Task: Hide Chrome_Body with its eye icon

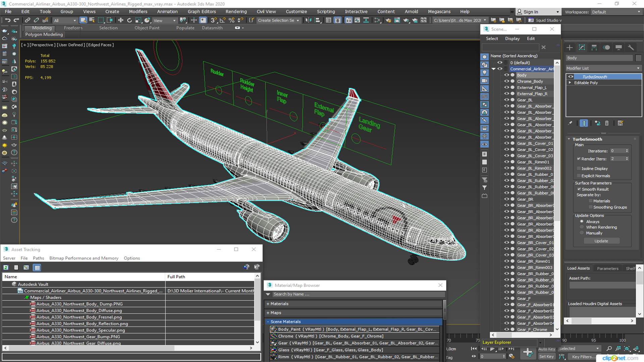Action: click(x=506, y=81)
